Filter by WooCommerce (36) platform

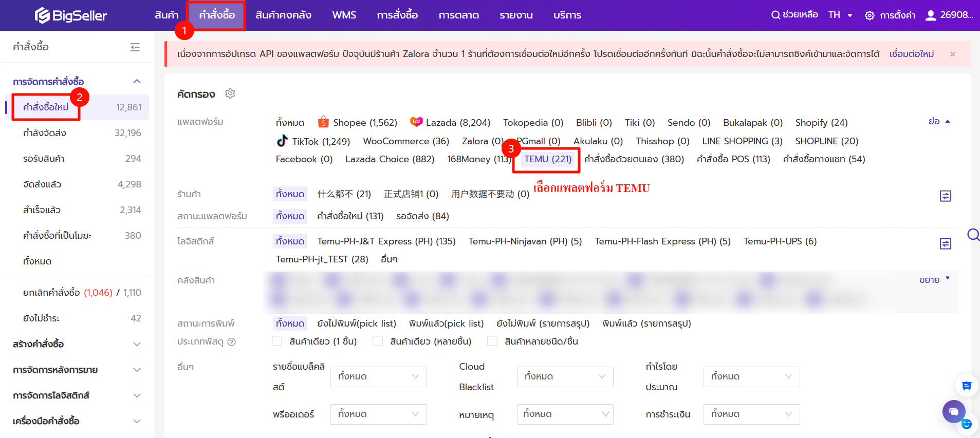(x=406, y=141)
